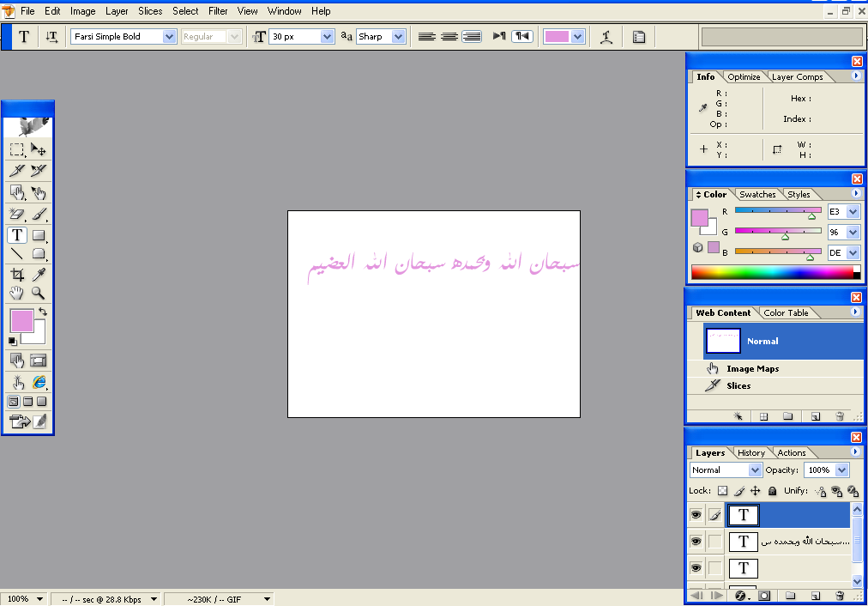Switch to the History tab
Image resolution: width=868 pixels, height=606 pixels.
click(x=751, y=452)
